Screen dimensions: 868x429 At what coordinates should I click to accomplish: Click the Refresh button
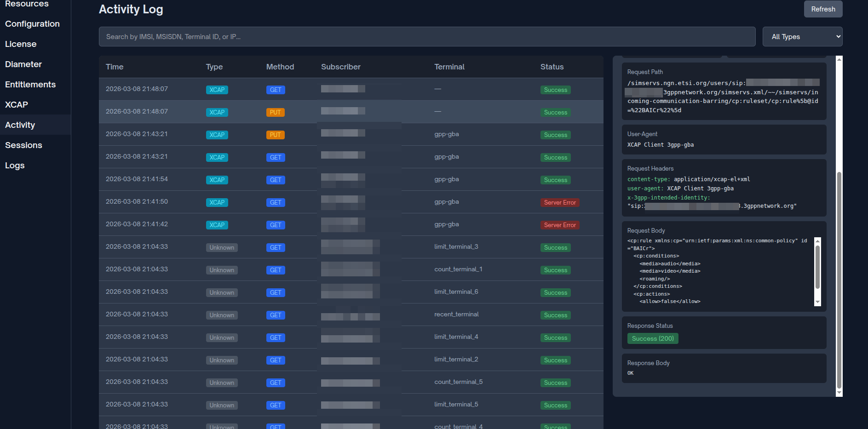point(822,9)
